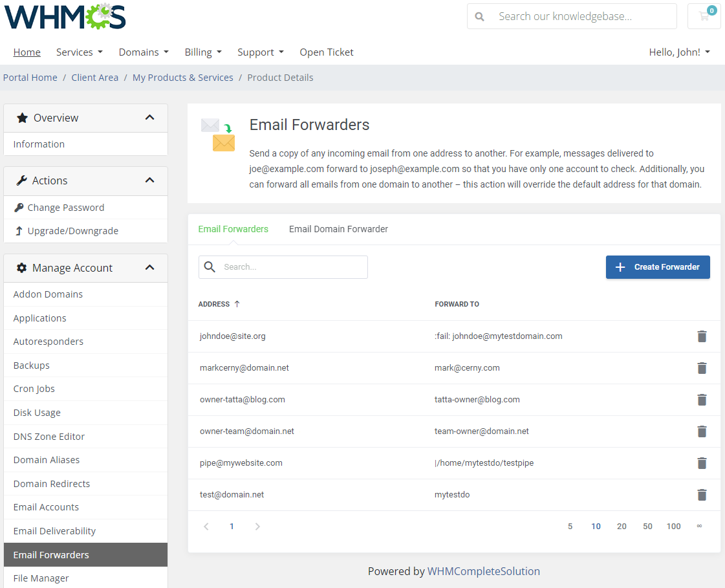Open the Billing dropdown menu
The width and height of the screenshot is (725, 588).
pos(203,52)
